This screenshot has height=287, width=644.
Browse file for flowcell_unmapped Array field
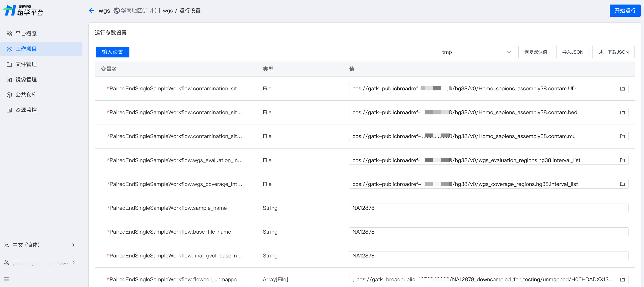click(622, 280)
